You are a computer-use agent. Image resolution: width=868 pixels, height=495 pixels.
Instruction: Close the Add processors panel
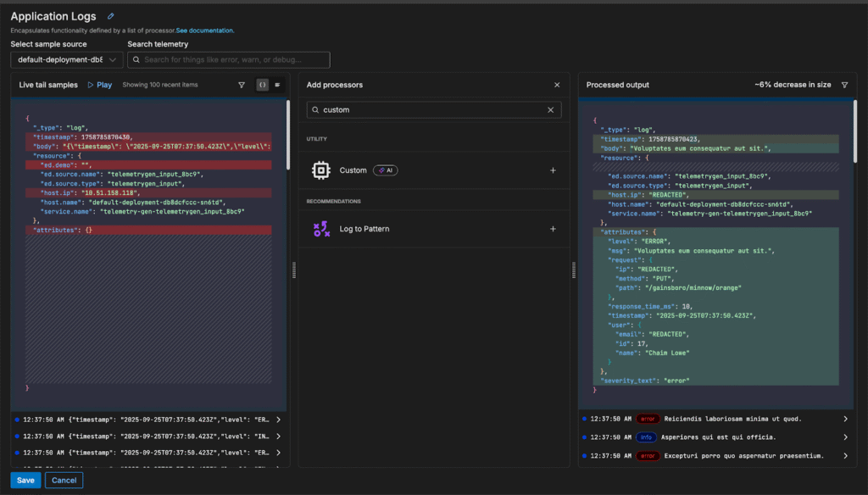click(x=557, y=85)
